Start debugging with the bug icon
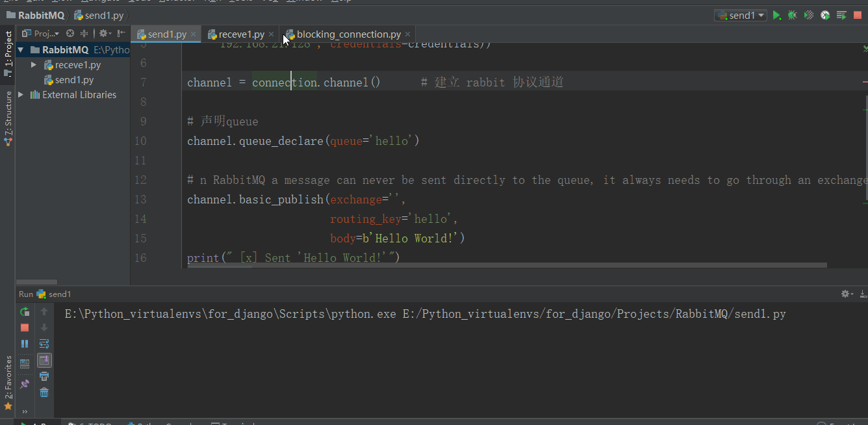 [x=793, y=15]
